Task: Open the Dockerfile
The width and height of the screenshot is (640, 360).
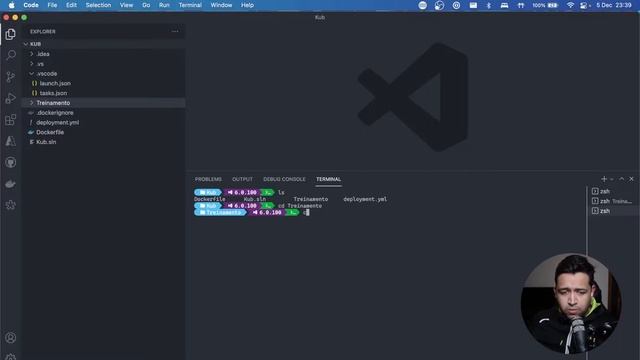Action: point(104,132)
